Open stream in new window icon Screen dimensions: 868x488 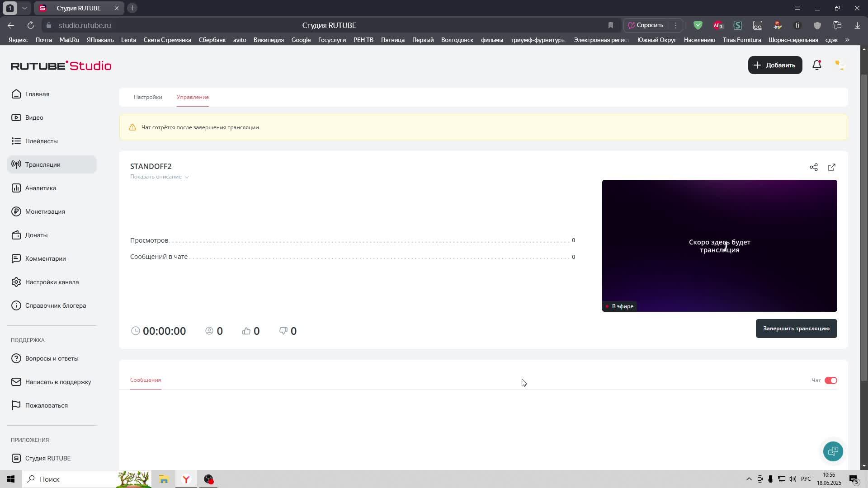pyautogui.click(x=832, y=167)
